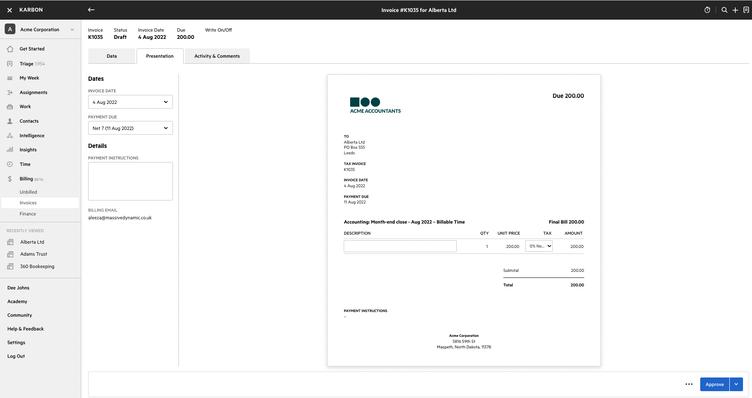This screenshot has width=752, height=398.
Task: Open the clipboard icon in top bar
Action: 746,10
